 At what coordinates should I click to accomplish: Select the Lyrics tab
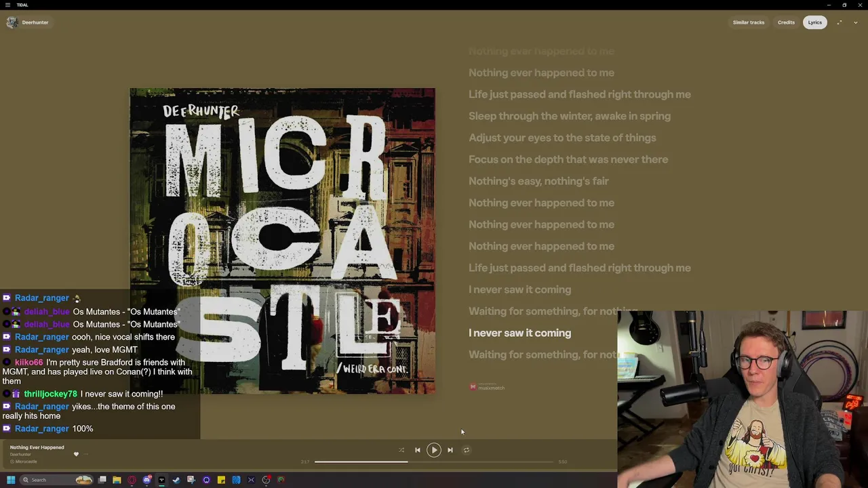[815, 22]
